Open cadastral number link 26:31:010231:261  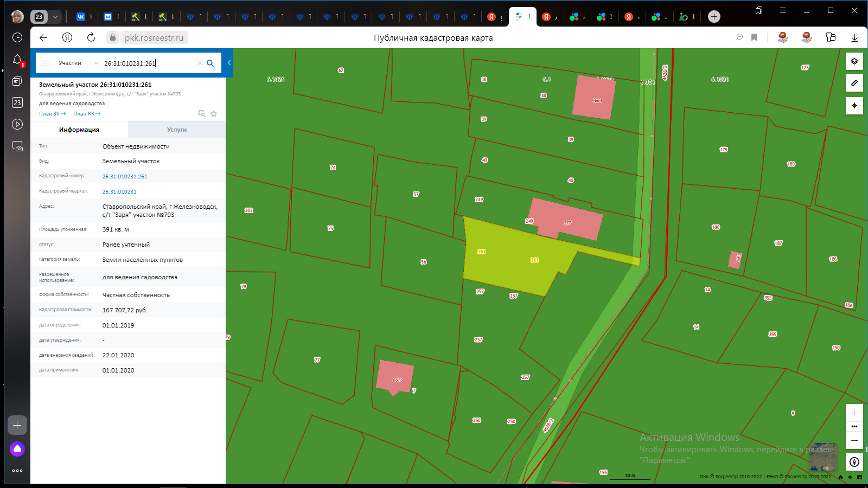tap(125, 177)
